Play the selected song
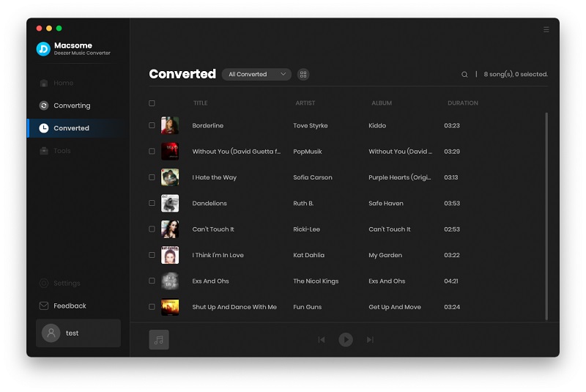This screenshot has height=392, width=586. coord(346,340)
